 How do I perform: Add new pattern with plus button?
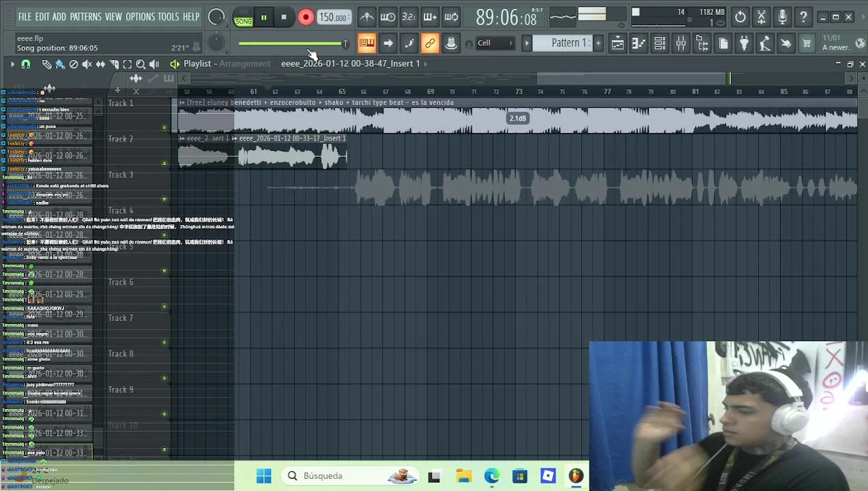pyautogui.click(x=598, y=44)
